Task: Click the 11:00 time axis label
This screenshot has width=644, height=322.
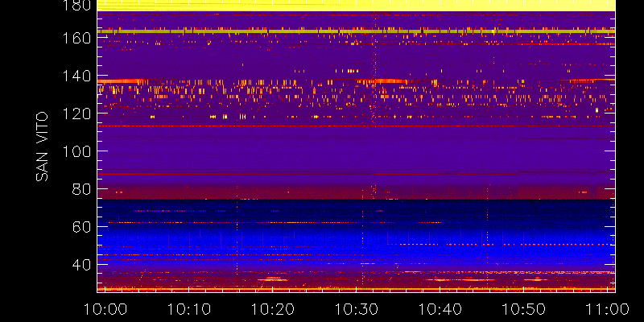Action: point(608,309)
